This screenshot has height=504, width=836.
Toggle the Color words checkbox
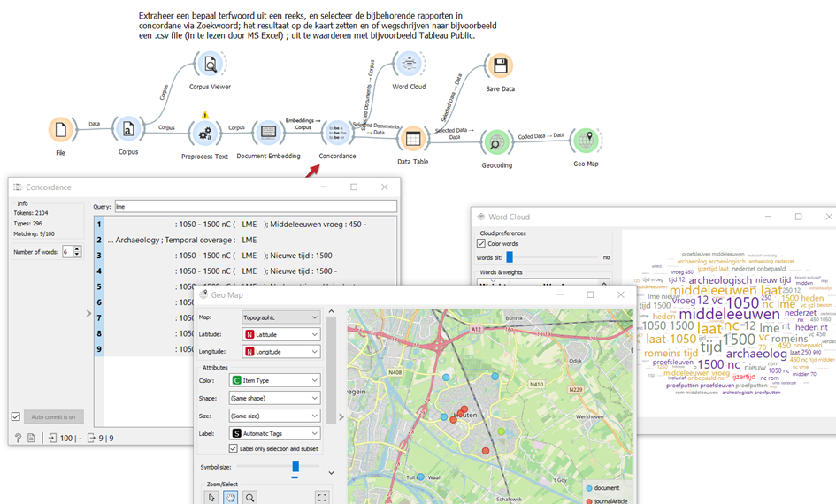coord(481,243)
